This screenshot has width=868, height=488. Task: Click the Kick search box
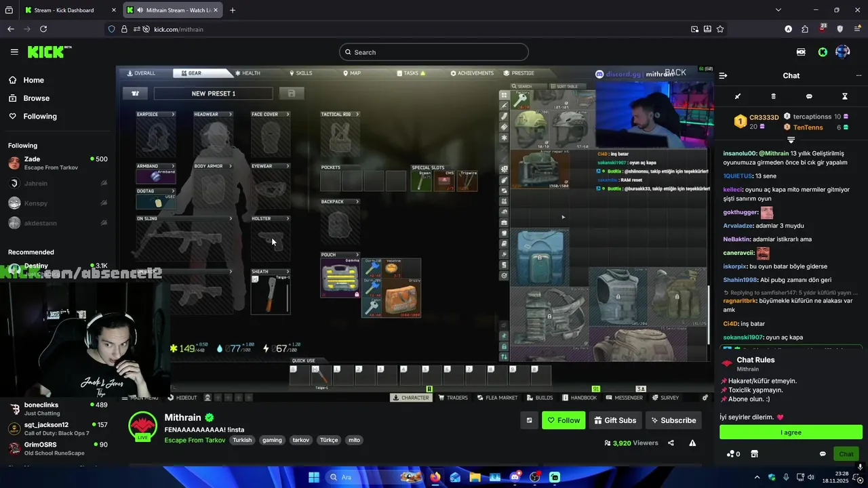click(x=434, y=52)
